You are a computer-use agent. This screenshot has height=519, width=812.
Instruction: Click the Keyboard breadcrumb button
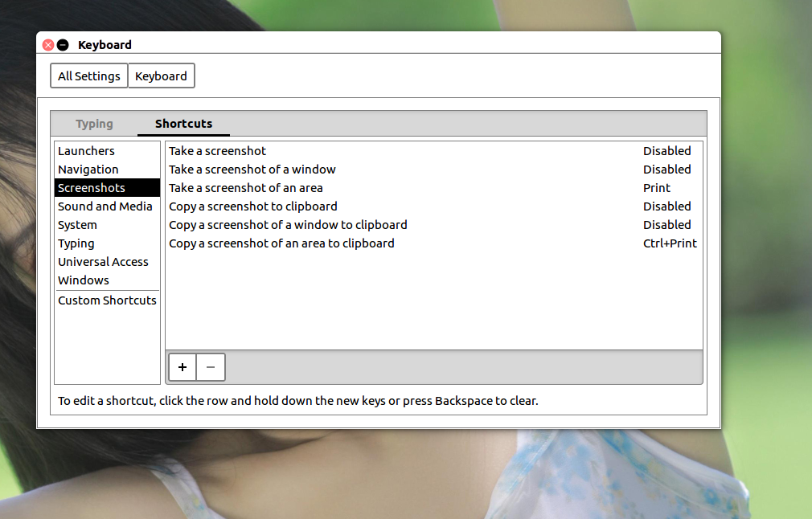tap(161, 76)
